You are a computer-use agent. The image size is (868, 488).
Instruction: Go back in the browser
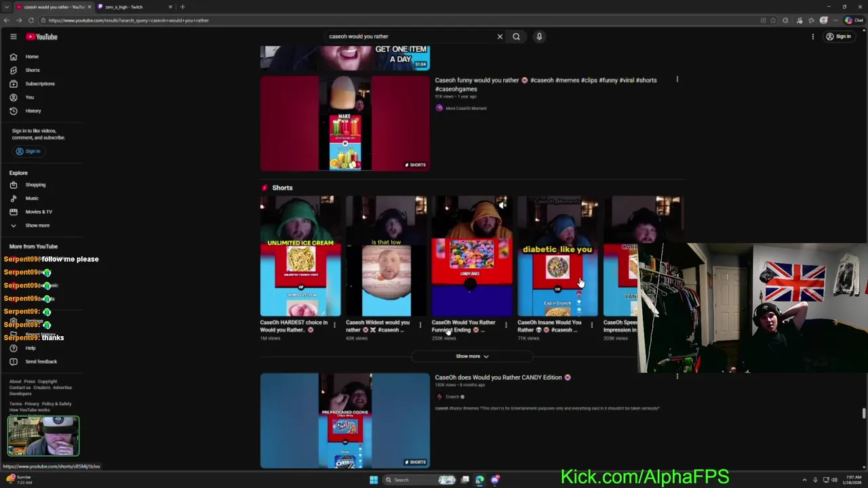coord(6,20)
